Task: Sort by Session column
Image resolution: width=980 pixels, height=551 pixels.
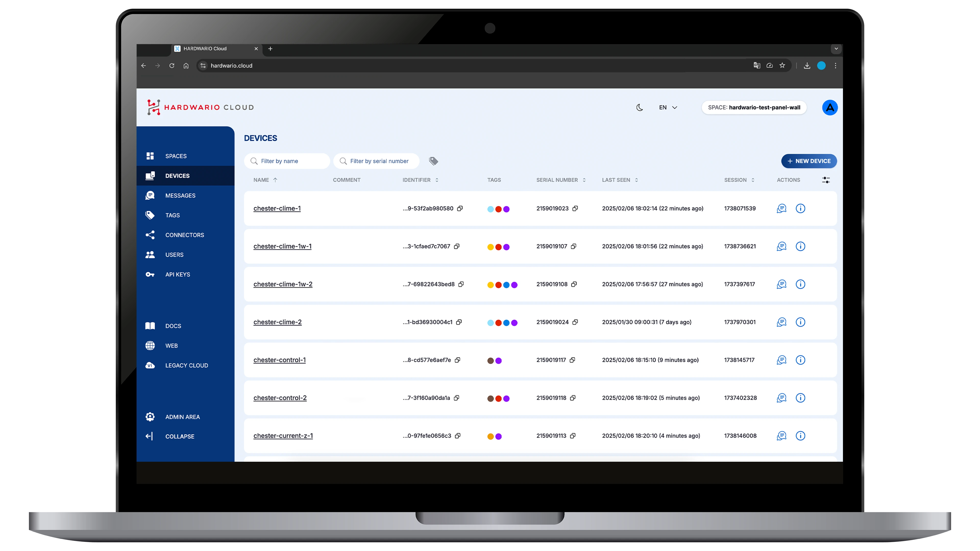Action: click(739, 180)
